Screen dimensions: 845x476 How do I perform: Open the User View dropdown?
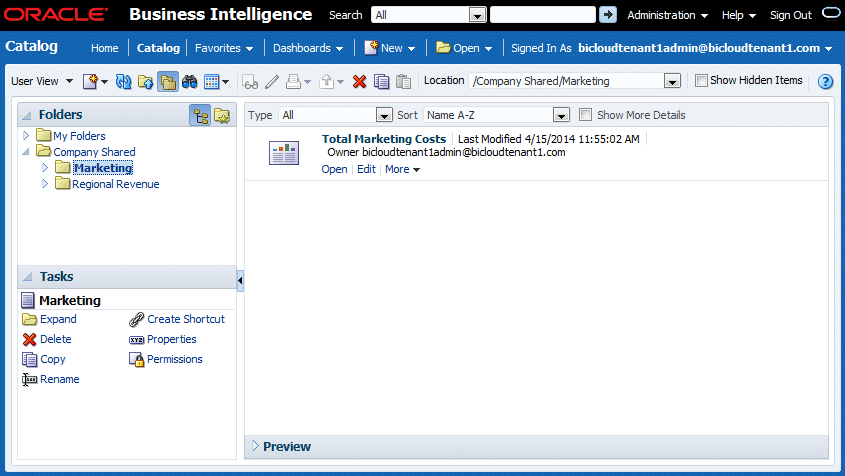(42, 81)
